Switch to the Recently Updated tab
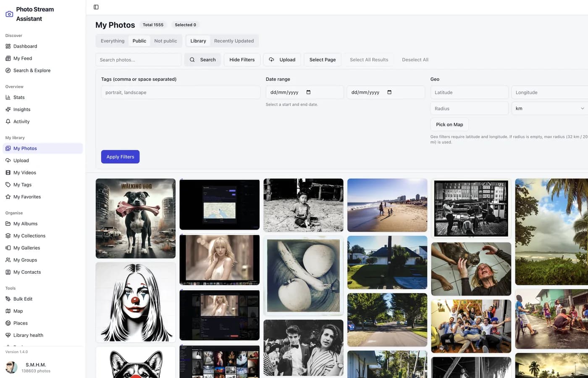 point(234,41)
